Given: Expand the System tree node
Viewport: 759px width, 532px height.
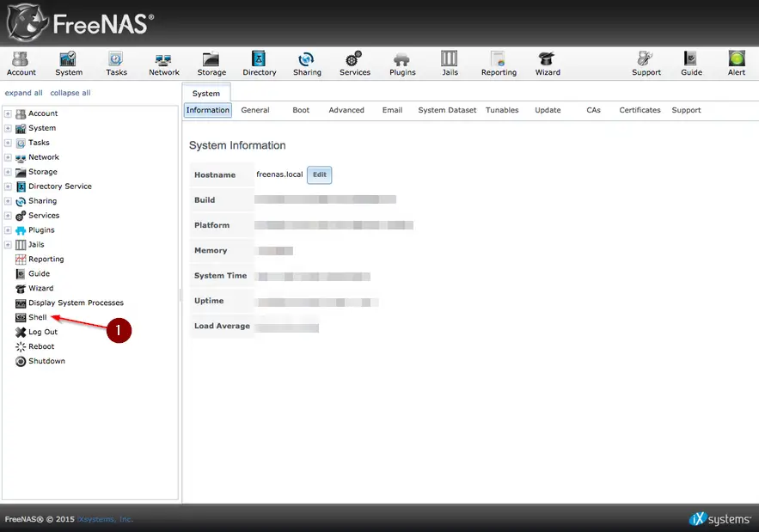Looking at the screenshot, I should tap(8, 128).
